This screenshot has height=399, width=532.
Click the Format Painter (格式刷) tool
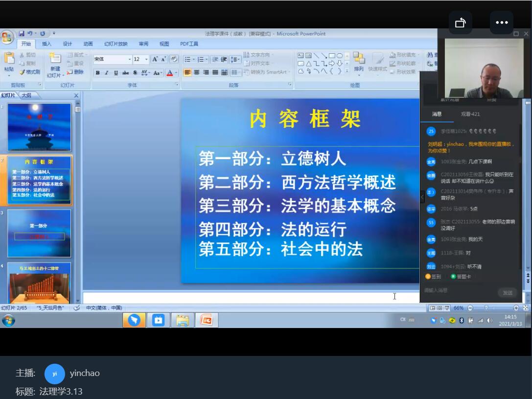[30, 72]
